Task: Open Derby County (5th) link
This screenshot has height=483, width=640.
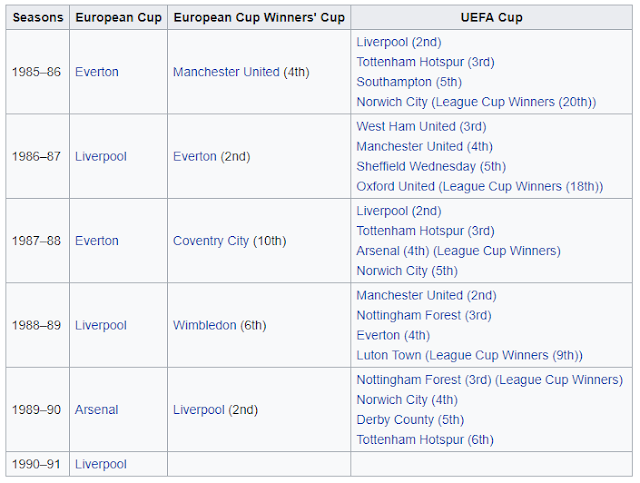Action: coord(410,420)
